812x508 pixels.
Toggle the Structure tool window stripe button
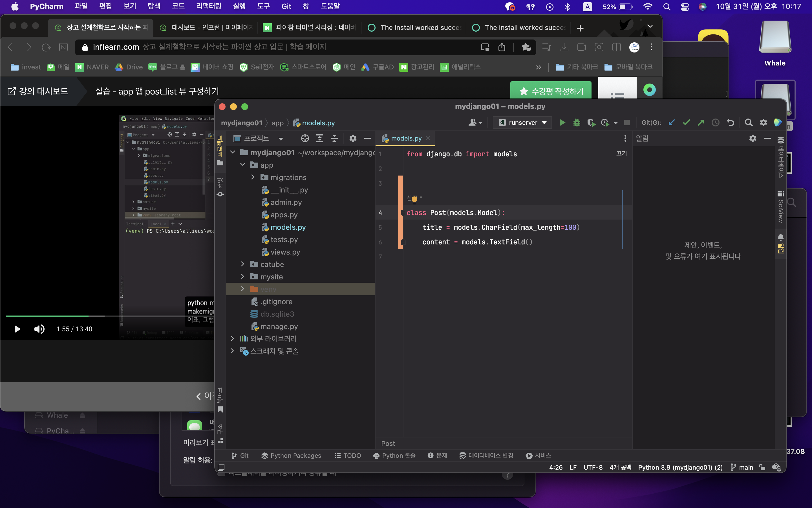pyautogui.click(x=220, y=433)
